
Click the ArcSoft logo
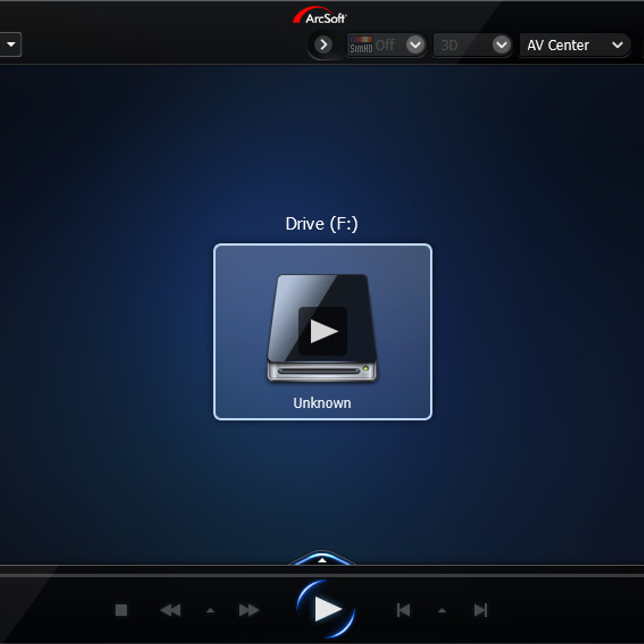(320, 15)
